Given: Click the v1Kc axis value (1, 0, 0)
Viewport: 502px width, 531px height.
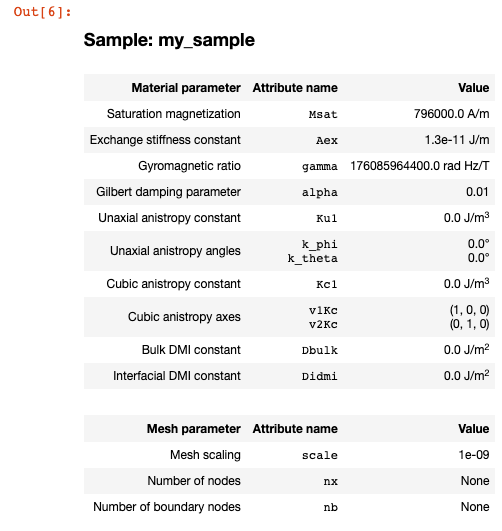Looking at the screenshot, I should click(469, 310).
